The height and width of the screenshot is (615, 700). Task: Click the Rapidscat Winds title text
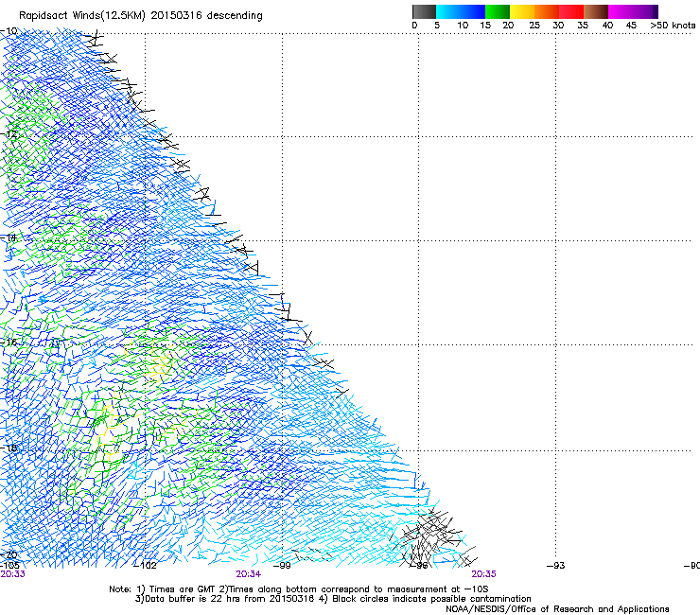coord(141,16)
